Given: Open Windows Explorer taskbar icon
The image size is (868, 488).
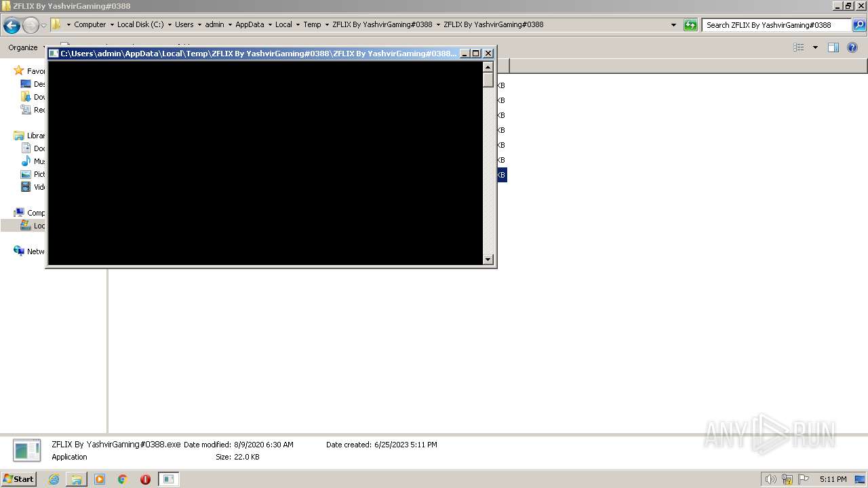Looking at the screenshot, I should 77,479.
